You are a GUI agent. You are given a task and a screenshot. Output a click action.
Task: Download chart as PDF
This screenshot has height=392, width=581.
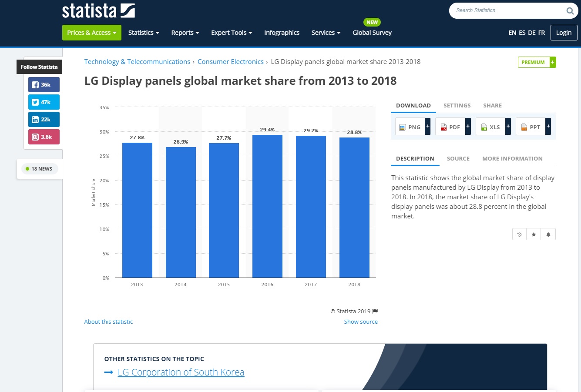[450, 127]
